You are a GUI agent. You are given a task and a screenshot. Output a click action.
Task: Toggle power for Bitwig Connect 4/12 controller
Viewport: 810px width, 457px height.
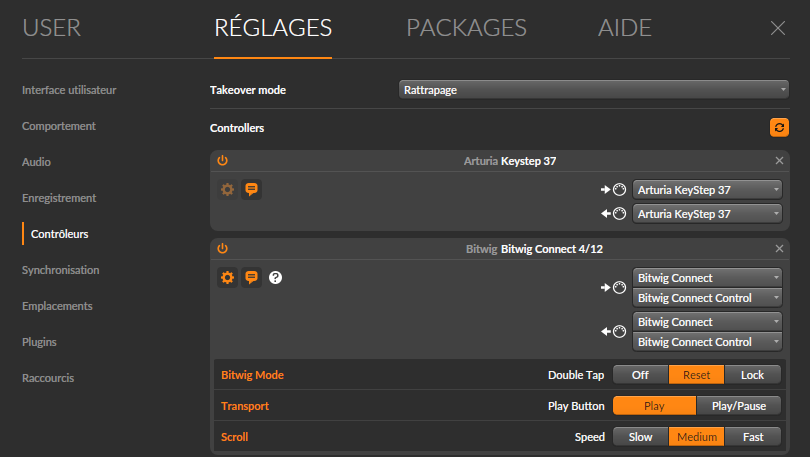(x=222, y=248)
